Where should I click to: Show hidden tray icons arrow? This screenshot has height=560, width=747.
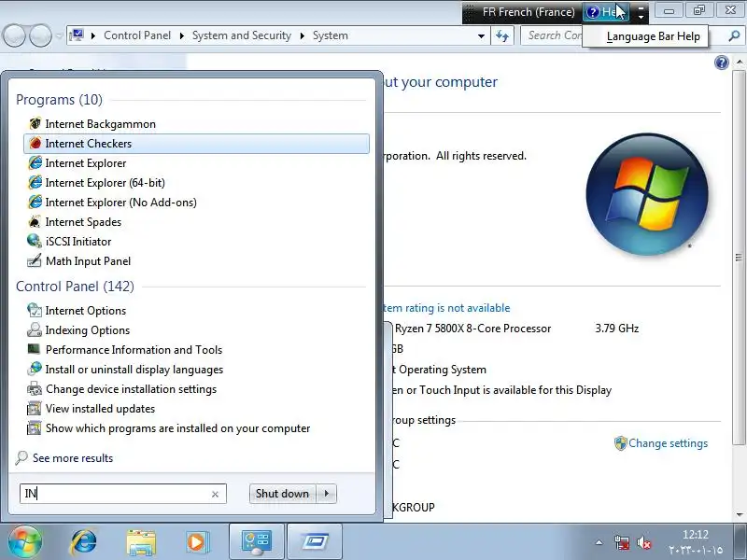tap(599, 542)
